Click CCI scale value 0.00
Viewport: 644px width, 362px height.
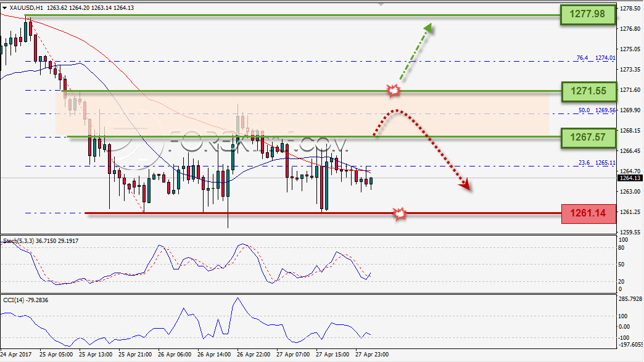[624, 327]
